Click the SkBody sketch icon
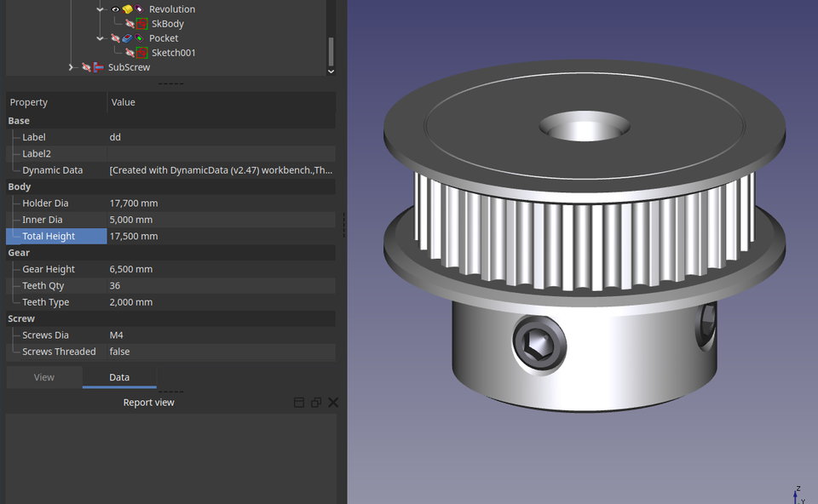 (x=141, y=24)
